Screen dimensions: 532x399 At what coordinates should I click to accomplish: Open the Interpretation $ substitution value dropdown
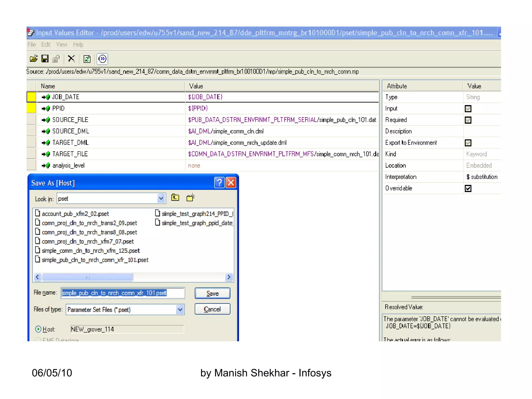tap(482, 177)
